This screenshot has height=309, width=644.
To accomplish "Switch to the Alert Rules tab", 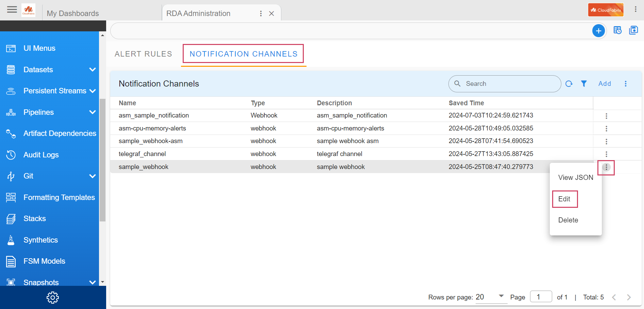I will click(143, 54).
